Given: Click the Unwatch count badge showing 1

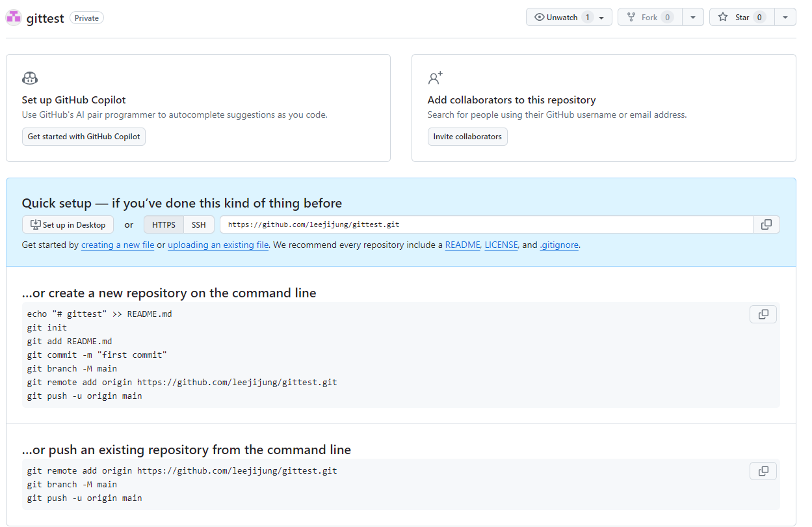Looking at the screenshot, I should point(588,18).
